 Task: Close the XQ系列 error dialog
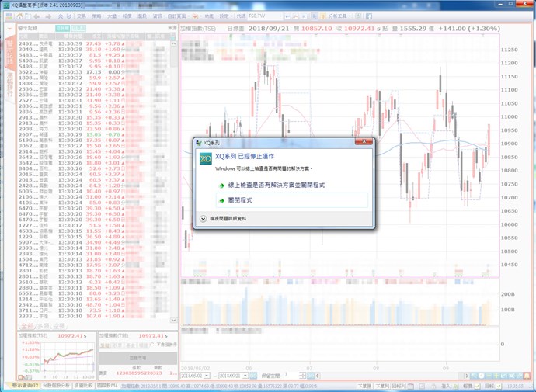tap(363, 143)
